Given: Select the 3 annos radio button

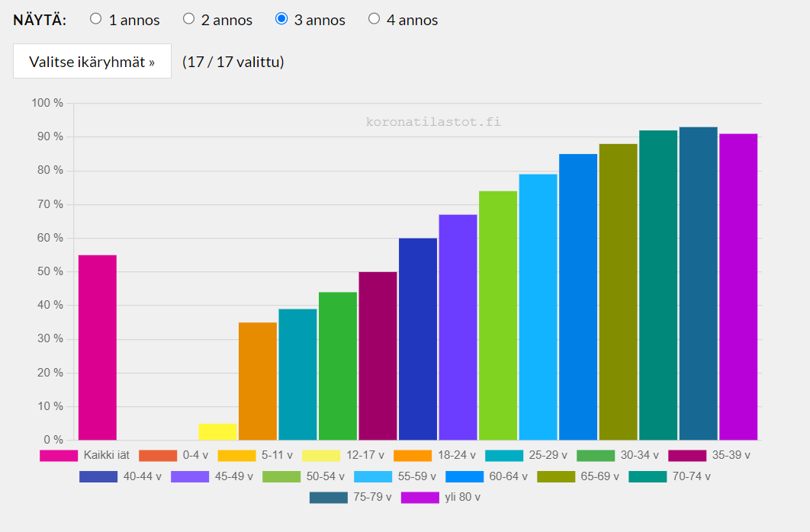Looking at the screenshot, I should click(281, 19).
